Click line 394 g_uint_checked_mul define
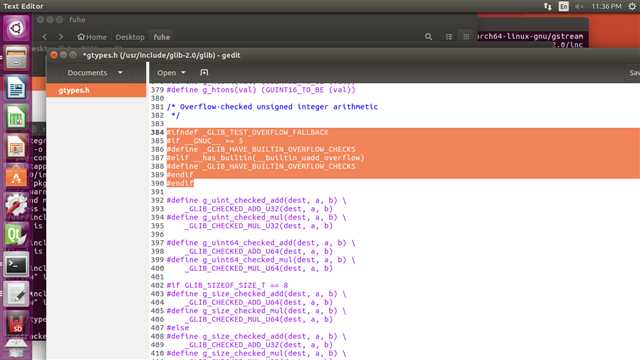Image resolution: width=640 pixels, height=360 pixels. 256,217
